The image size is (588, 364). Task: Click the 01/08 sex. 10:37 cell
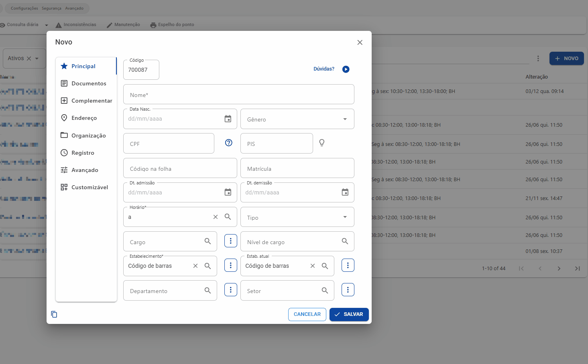tap(544, 251)
